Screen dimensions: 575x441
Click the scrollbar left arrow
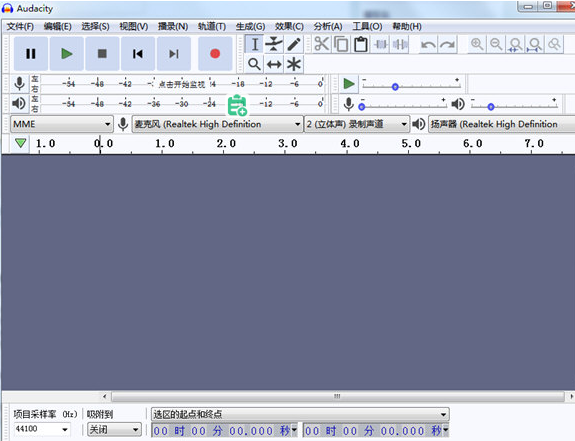coord(105,396)
